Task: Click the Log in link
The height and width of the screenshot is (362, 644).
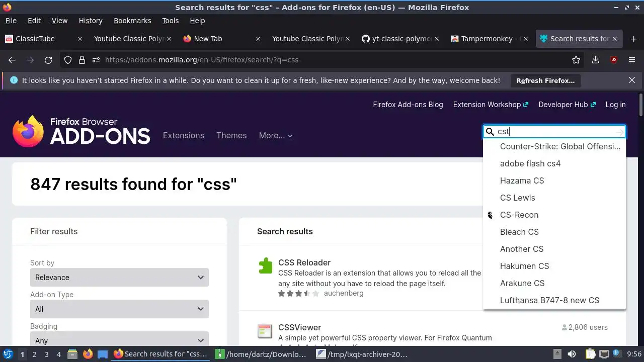Action: 616,105
